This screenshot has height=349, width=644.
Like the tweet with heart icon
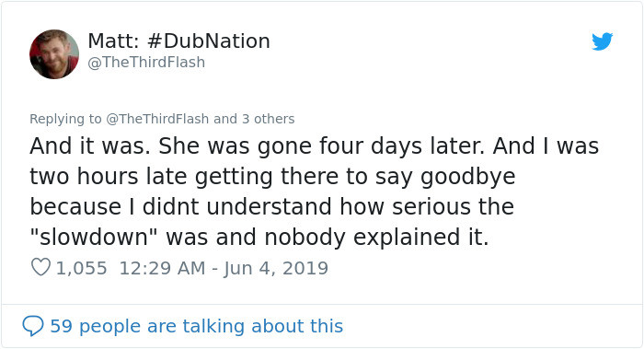(x=40, y=267)
